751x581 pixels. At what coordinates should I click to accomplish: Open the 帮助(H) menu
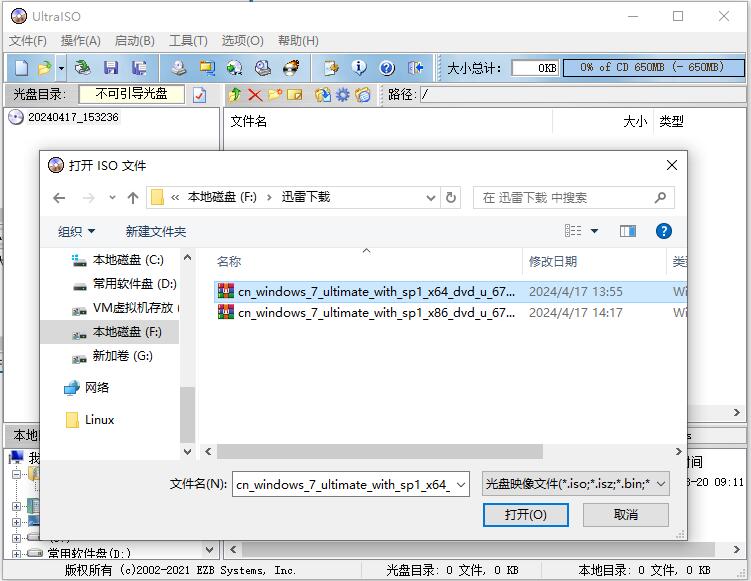click(298, 41)
